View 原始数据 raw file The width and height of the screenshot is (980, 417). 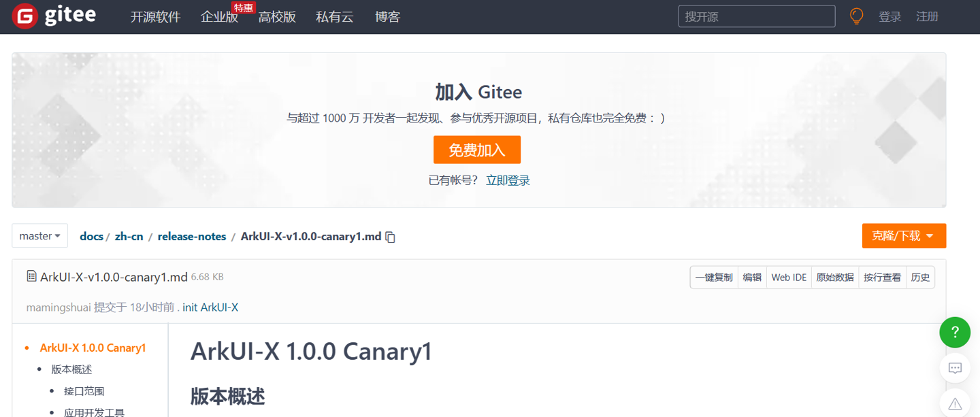click(x=835, y=278)
